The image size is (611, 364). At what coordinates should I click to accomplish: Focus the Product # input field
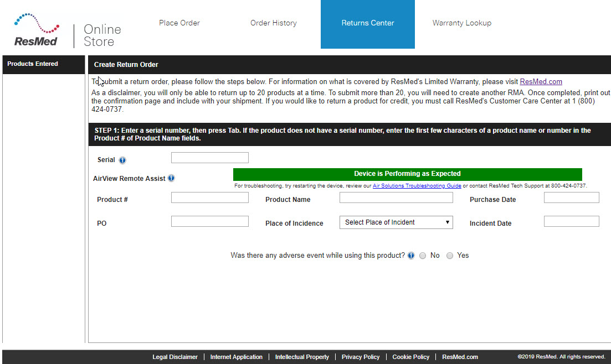click(209, 197)
